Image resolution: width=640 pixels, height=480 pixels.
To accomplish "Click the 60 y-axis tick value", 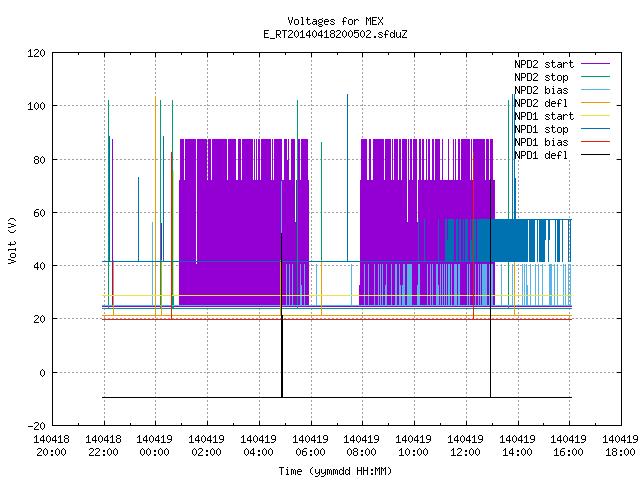I will click(40, 213).
